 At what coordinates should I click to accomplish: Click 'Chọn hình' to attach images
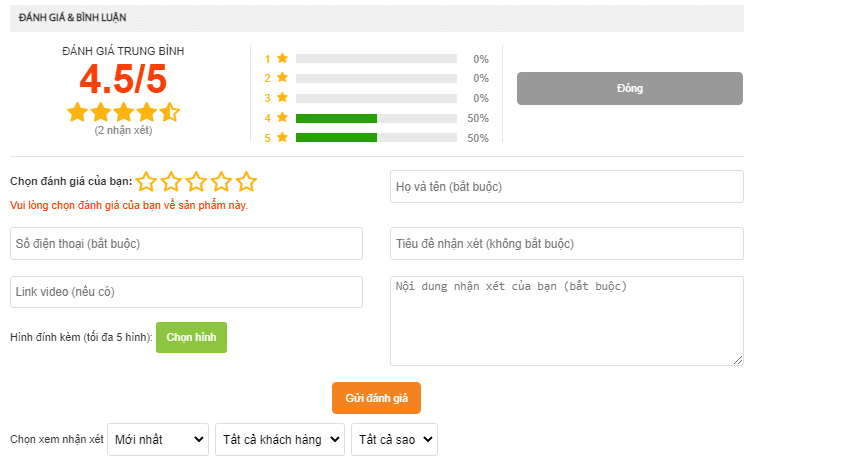[x=191, y=338]
